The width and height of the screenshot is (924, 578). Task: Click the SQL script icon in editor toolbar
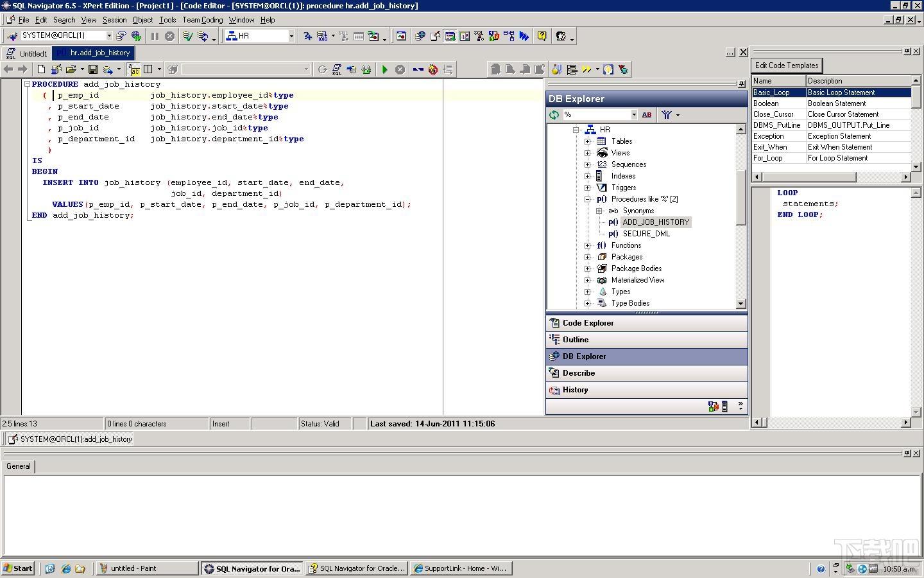(x=337, y=69)
